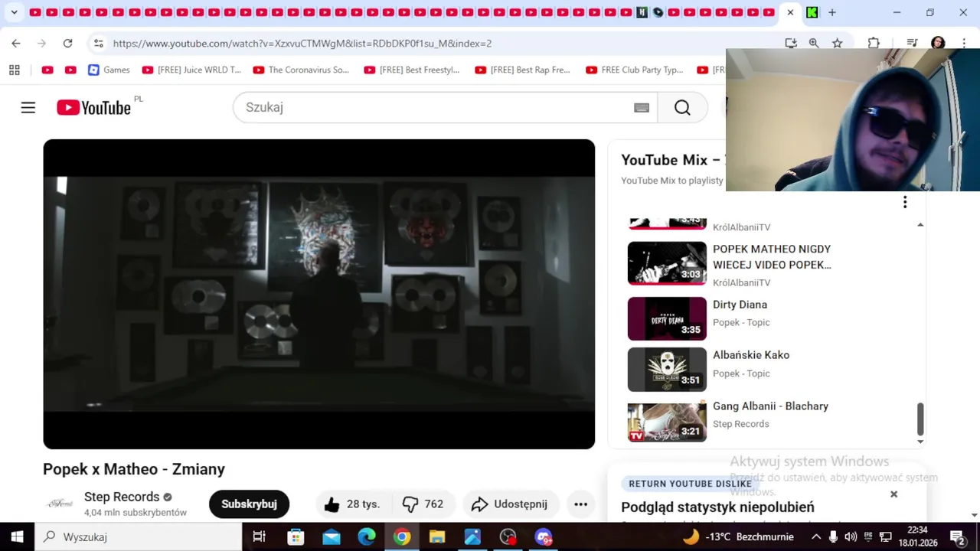The image size is (980, 551).
Task: Open File Explorer from the taskbar
Action: (x=436, y=537)
